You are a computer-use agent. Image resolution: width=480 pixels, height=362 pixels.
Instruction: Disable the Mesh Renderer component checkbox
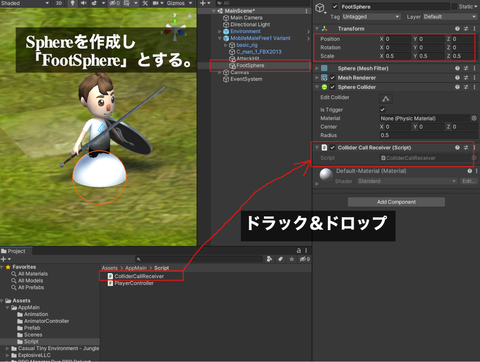click(x=332, y=78)
